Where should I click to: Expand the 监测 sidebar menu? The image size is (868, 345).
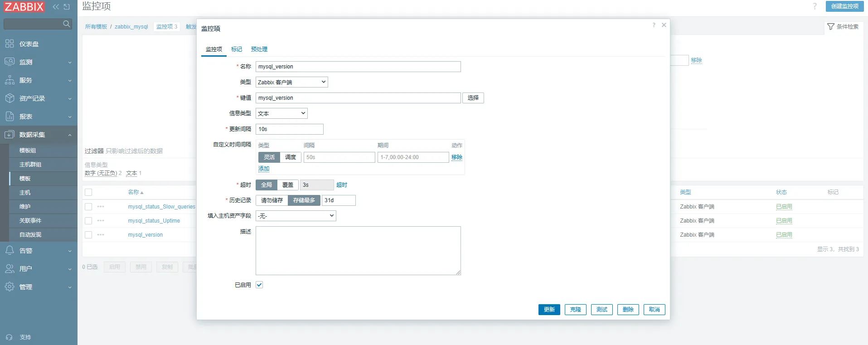click(x=70, y=63)
